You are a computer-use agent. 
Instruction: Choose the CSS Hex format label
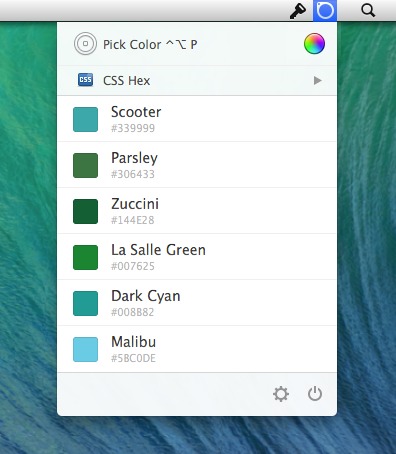coord(126,81)
